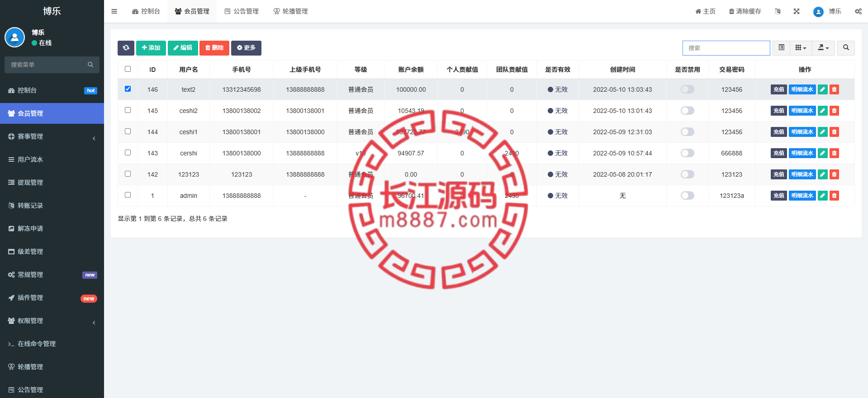
Task: Check the checkbox for row 145
Action: [128, 110]
